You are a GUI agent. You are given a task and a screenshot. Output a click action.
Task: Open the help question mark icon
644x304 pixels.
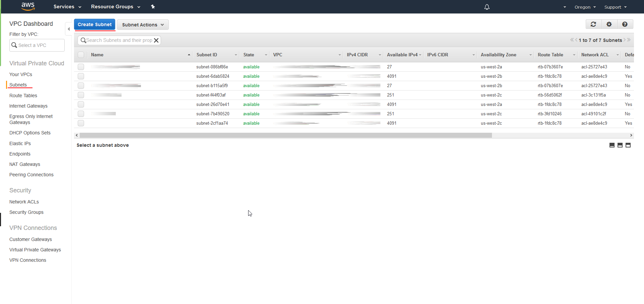(625, 24)
